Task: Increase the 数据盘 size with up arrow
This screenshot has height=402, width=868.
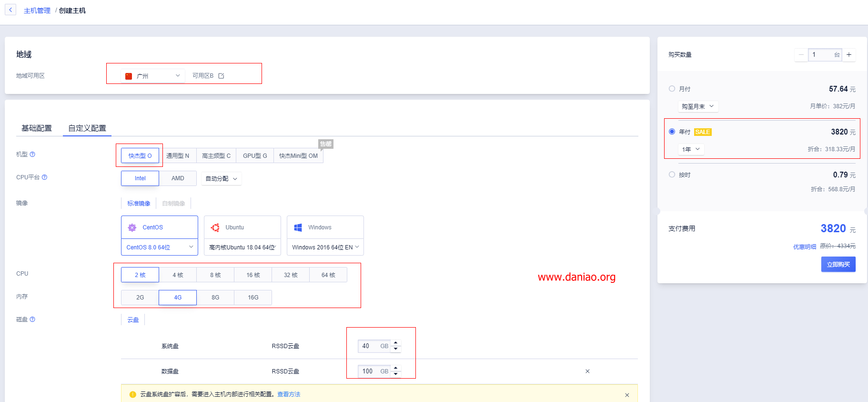Action: [x=396, y=368]
